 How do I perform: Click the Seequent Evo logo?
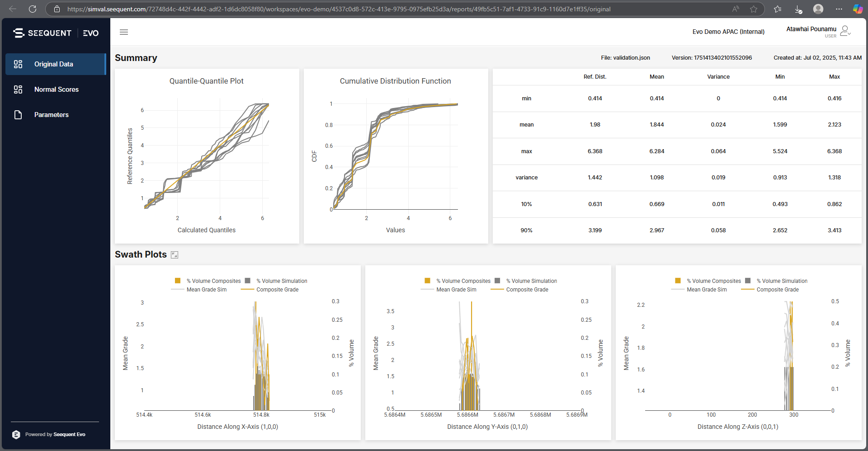pos(56,33)
